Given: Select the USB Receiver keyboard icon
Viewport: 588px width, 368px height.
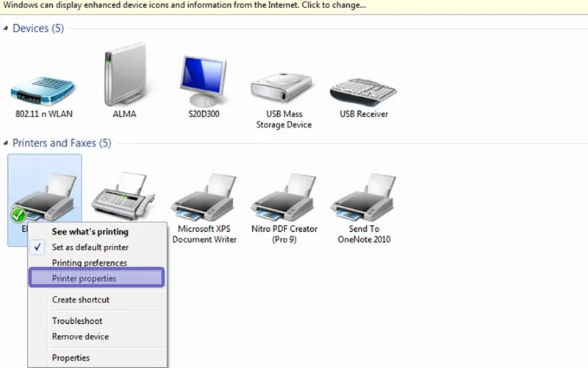Looking at the screenshot, I should coord(363,91).
